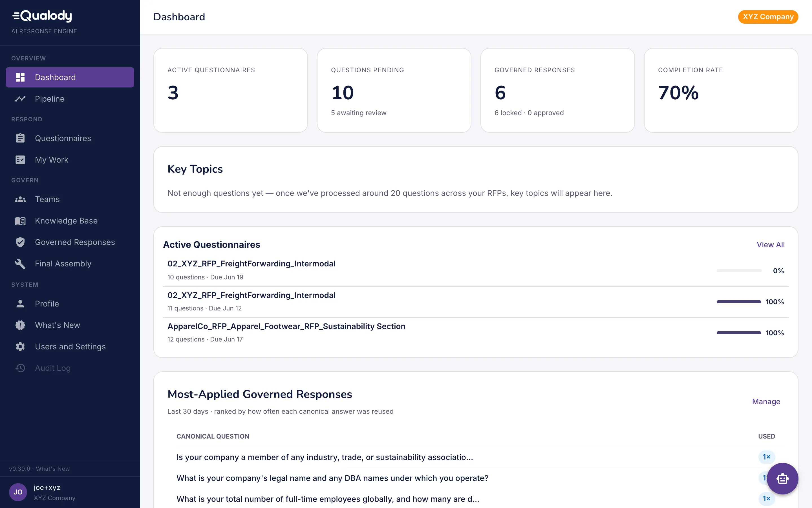Open the questionnaire with 11 questions
This screenshot has width=812, height=508.
(475, 302)
